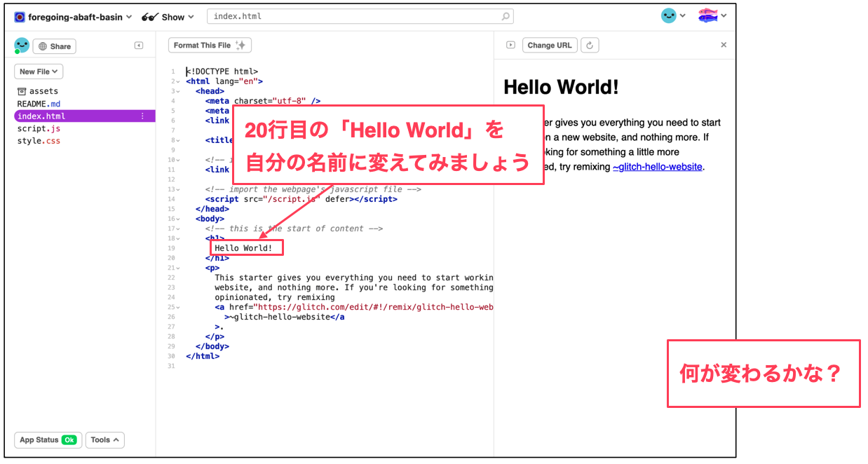Screen dimensions: 868x464
Task: Click the collapse sidebar arrow icon
Action: pyautogui.click(x=139, y=46)
